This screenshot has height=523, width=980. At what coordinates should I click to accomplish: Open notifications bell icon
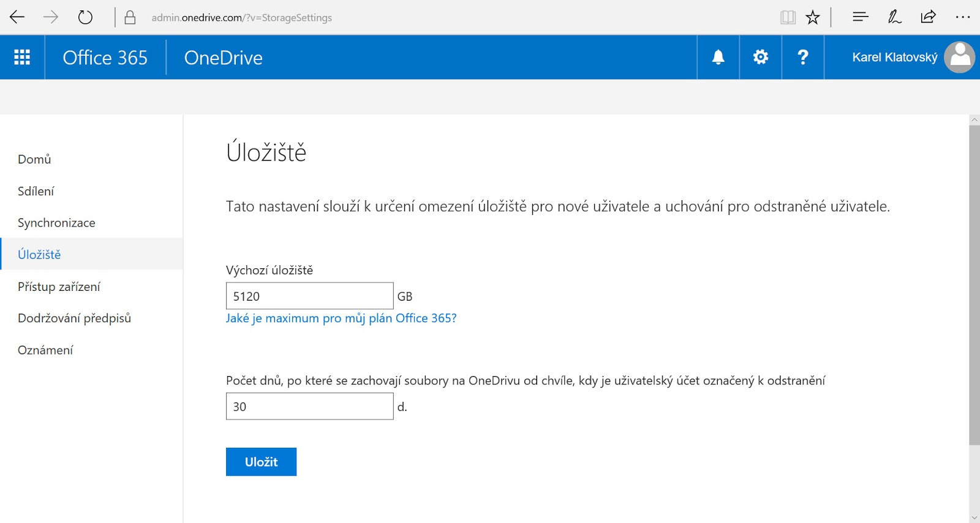[x=718, y=57]
